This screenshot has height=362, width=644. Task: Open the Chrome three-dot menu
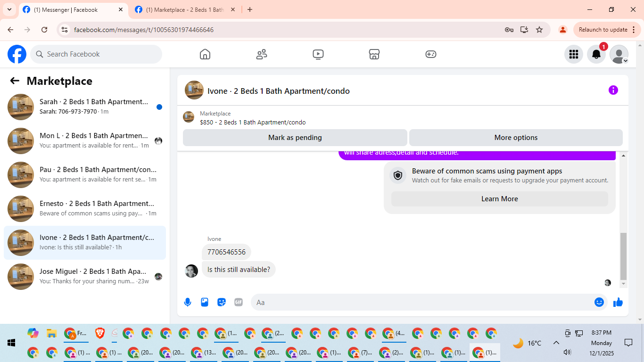634,30
